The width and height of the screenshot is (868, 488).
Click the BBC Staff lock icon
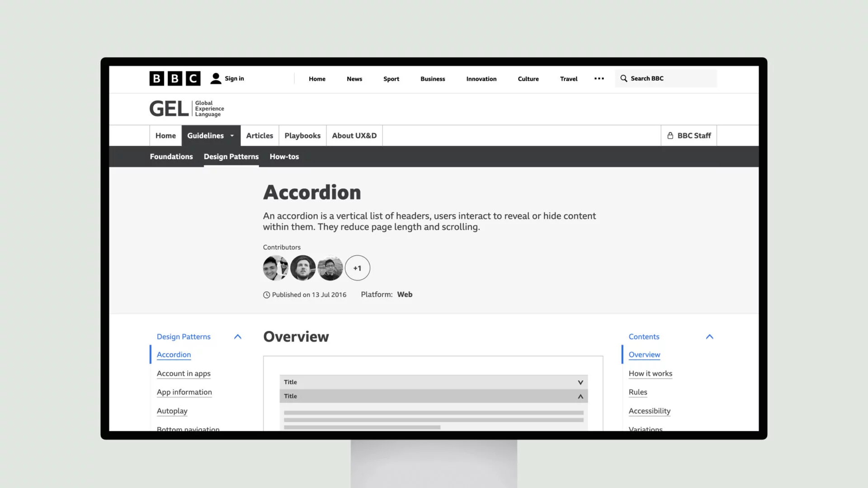[x=671, y=135]
